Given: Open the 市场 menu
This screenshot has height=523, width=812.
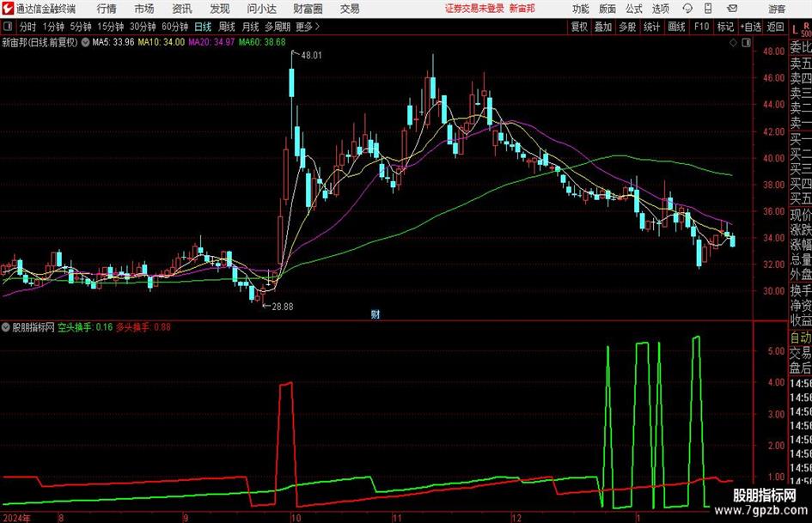Looking at the screenshot, I should [x=144, y=9].
